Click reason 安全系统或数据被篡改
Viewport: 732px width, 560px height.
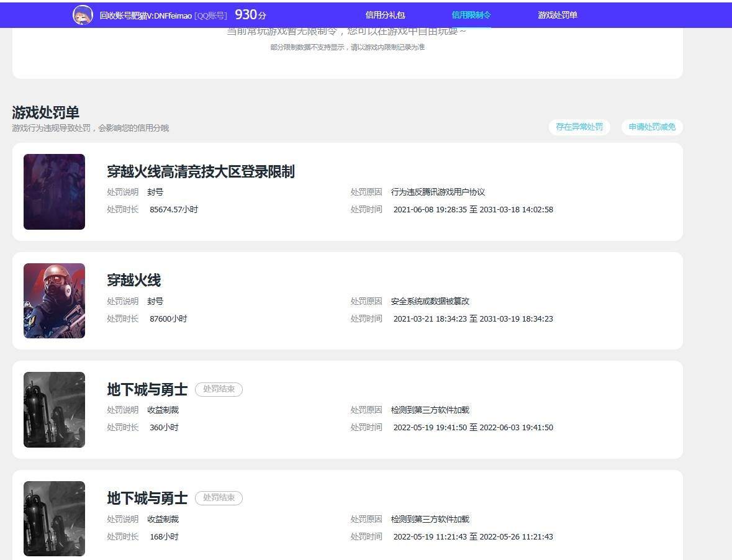pos(430,301)
